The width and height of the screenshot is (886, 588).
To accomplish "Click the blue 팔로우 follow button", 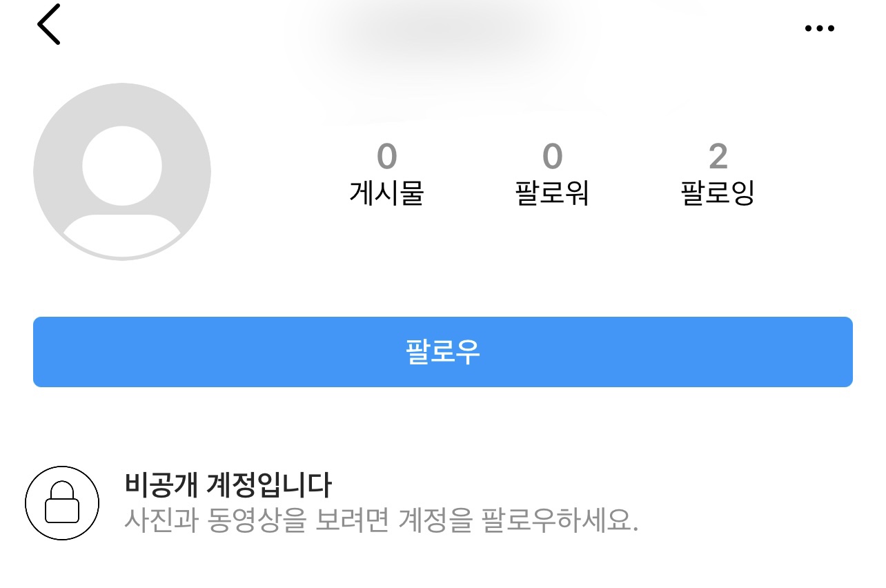I will [443, 352].
